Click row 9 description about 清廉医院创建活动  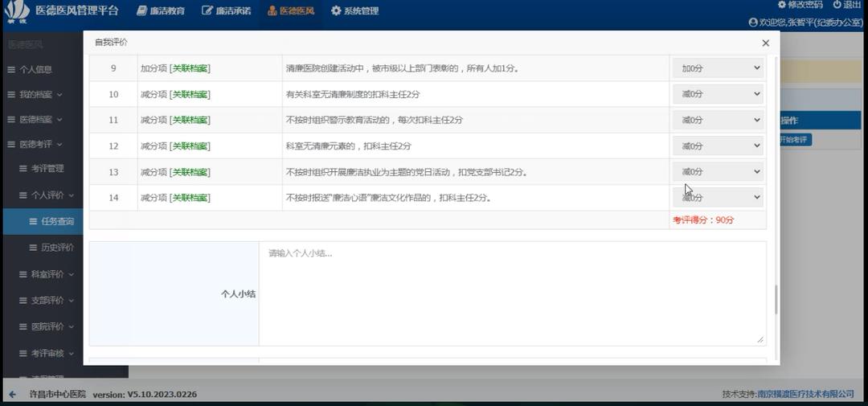coord(402,68)
